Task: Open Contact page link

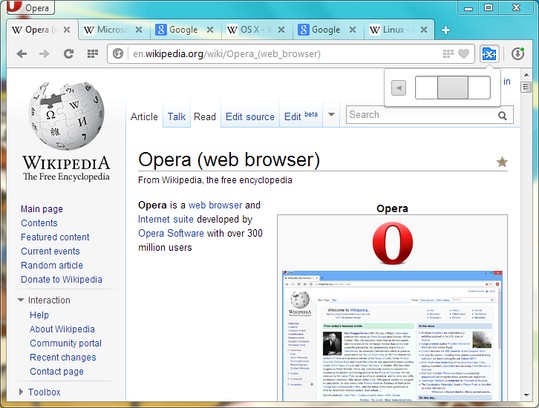Action: [57, 372]
